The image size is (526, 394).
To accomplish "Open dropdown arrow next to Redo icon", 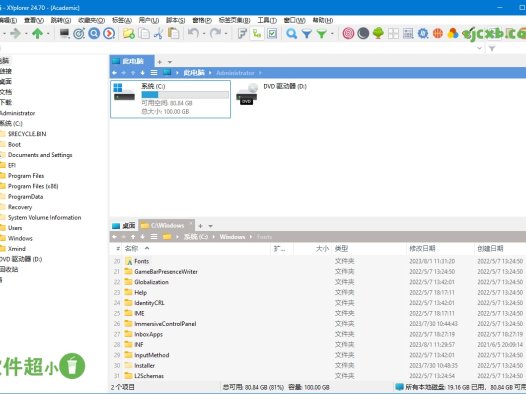I will click(226, 33).
